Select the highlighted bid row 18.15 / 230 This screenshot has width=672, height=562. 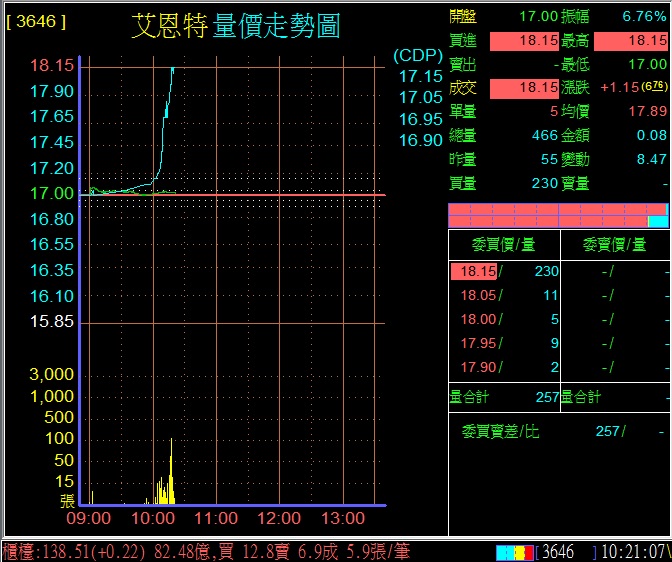click(504, 271)
